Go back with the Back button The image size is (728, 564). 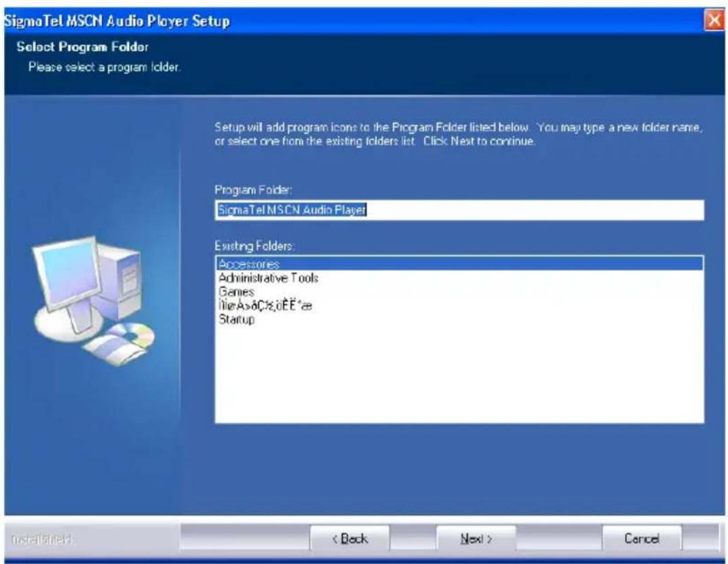[349, 538]
